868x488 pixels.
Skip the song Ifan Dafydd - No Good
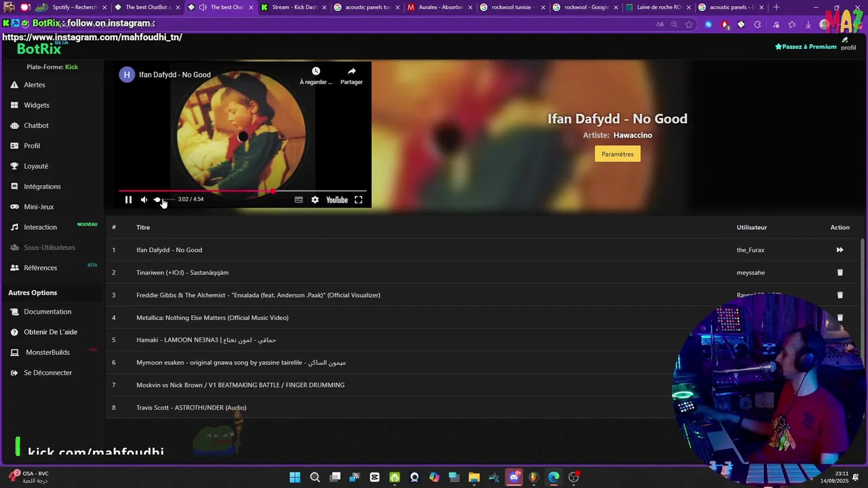(x=840, y=250)
